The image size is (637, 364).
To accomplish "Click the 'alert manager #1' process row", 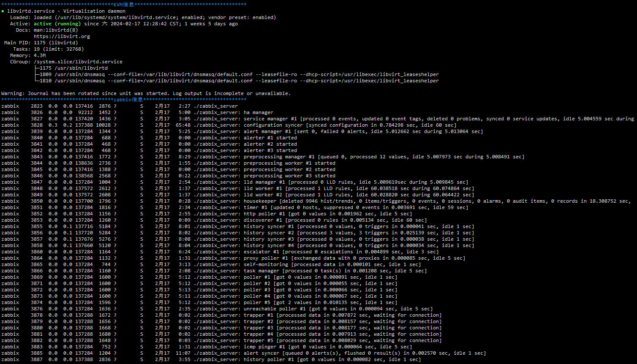I will (242, 131).
